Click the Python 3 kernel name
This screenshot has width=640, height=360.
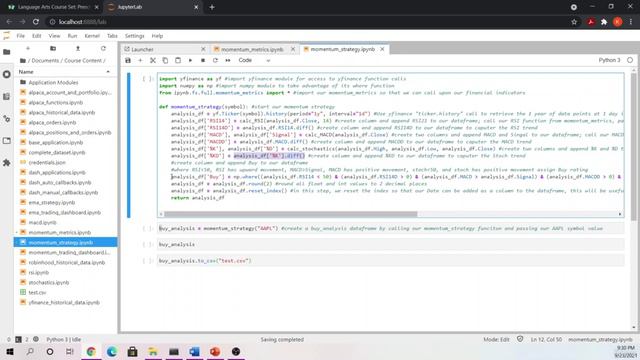pyautogui.click(x=609, y=60)
